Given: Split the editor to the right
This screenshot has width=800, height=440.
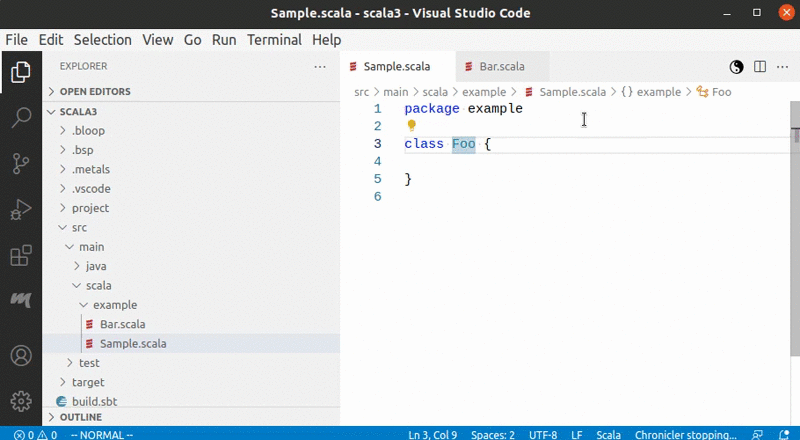Looking at the screenshot, I should tap(760, 67).
